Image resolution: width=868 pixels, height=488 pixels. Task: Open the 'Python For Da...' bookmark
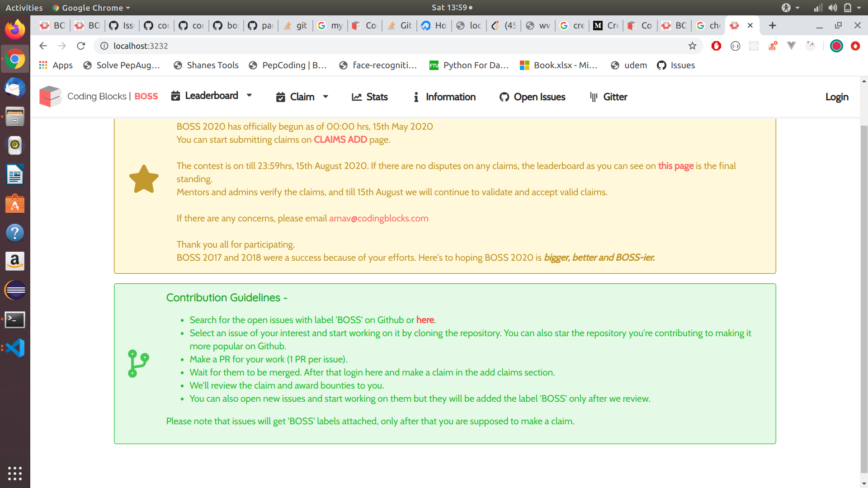[469, 65]
